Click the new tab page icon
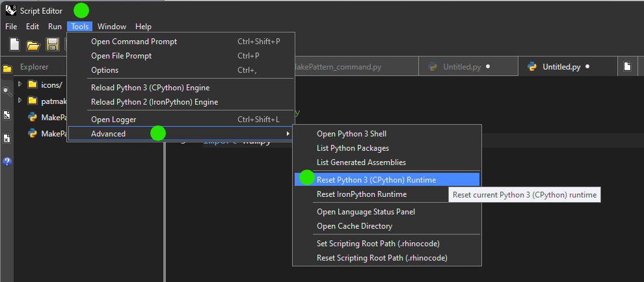The image size is (644, 282). coord(627,66)
